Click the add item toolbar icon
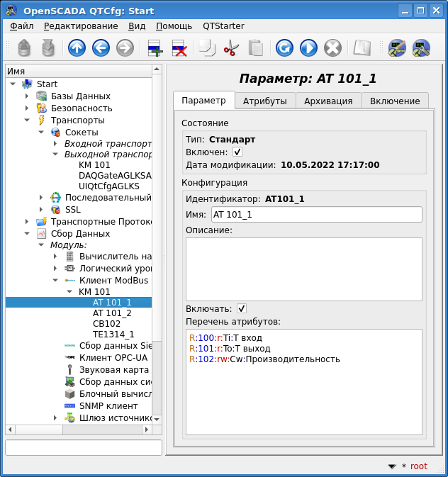This screenshot has height=477, width=448. (x=155, y=47)
